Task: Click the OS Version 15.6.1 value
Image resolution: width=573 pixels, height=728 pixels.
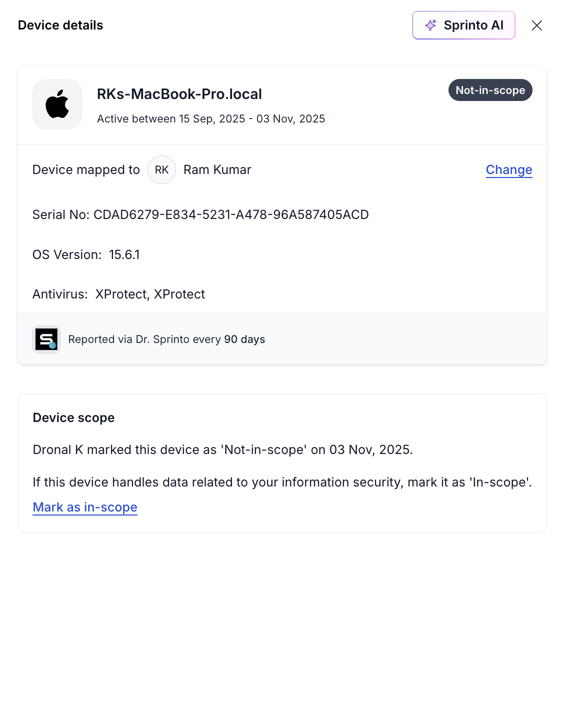Action: tap(124, 254)
